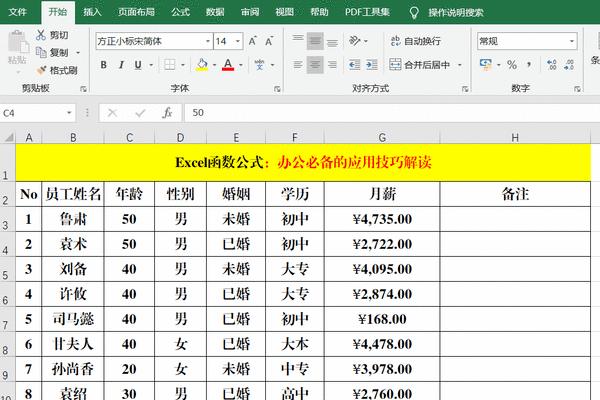The width and height of the screenshot is (600, 400).
Task: Click the accounting number format icon
Action: [x=486, y=64]
